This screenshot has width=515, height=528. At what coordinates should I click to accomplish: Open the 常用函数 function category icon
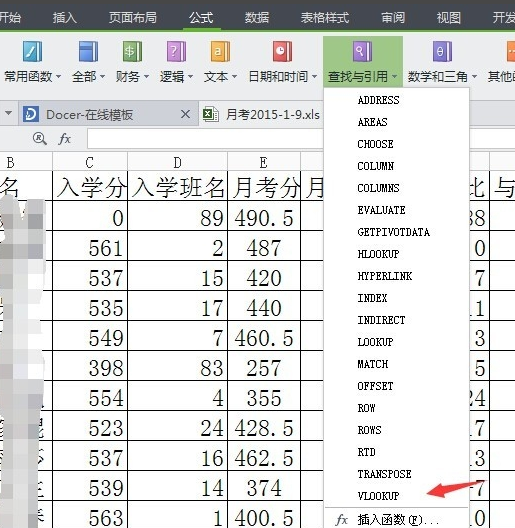coord(33,52)
